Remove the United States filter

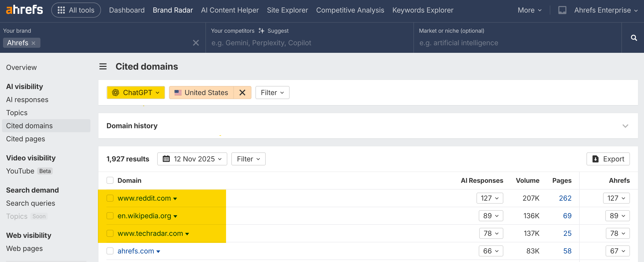(242, 93)
